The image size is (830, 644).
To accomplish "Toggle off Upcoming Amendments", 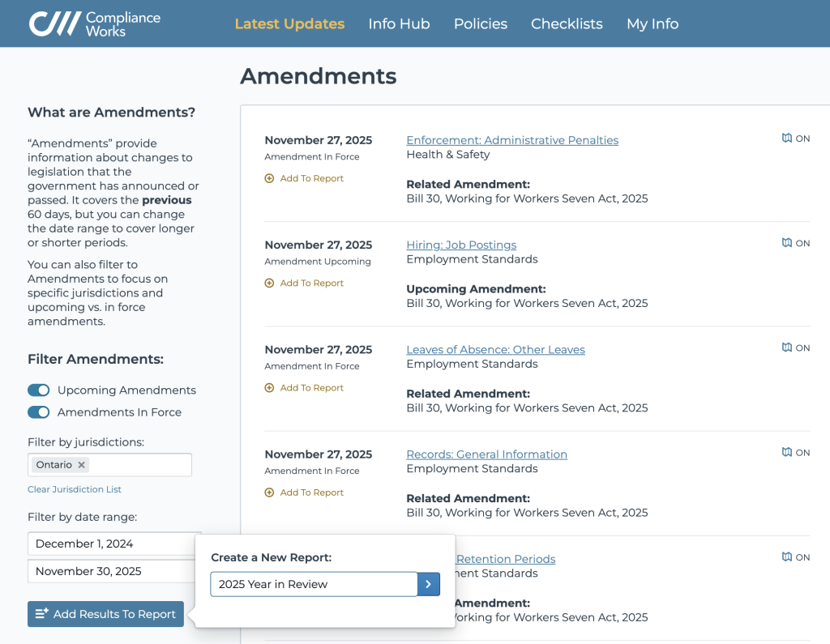I will (x=38, y=390).
